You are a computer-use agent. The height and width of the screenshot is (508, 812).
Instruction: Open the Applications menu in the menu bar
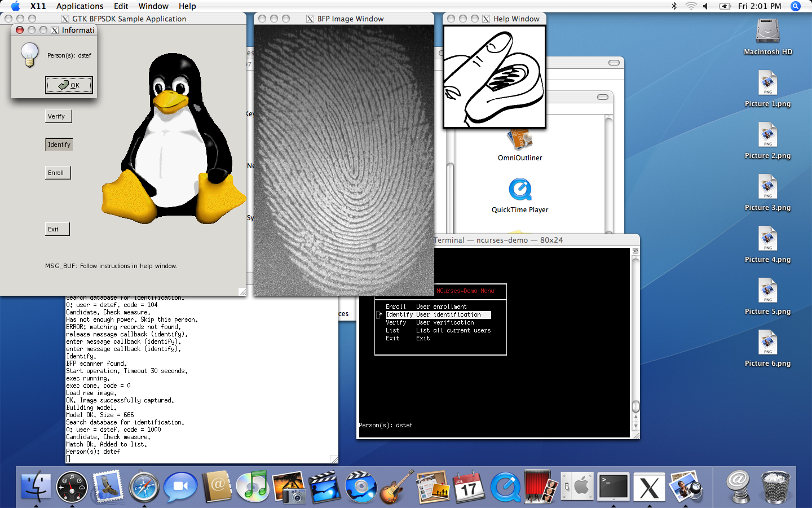point(80,6)
